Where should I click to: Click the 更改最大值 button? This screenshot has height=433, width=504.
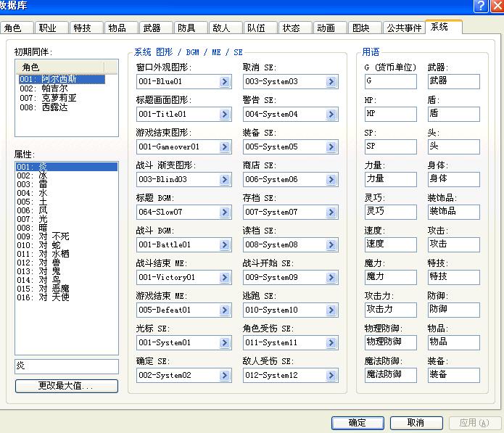pyautogui.click(x=67, y=386)
